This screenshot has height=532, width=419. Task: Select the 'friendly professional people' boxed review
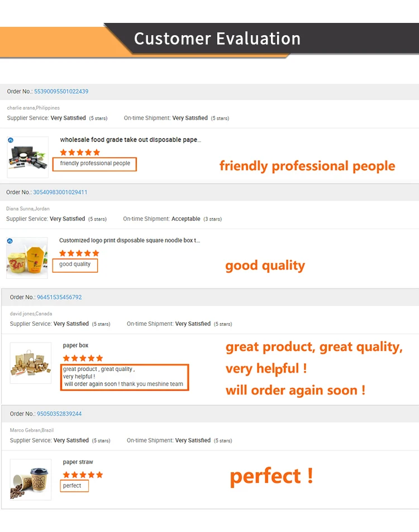click(94, 164)
